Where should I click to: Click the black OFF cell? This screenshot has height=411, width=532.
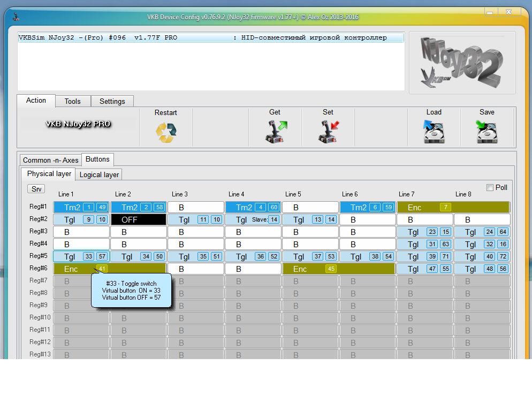click(139, 219)
